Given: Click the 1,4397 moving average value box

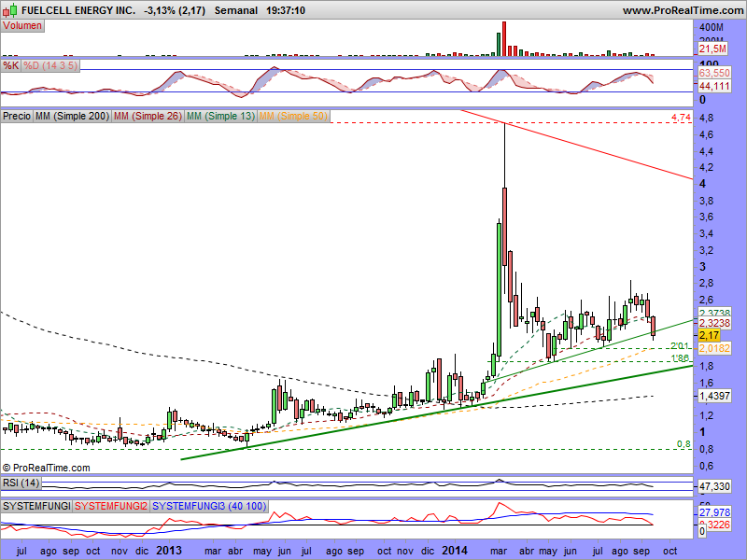Looking at the screenshot, I should [714, 396].
